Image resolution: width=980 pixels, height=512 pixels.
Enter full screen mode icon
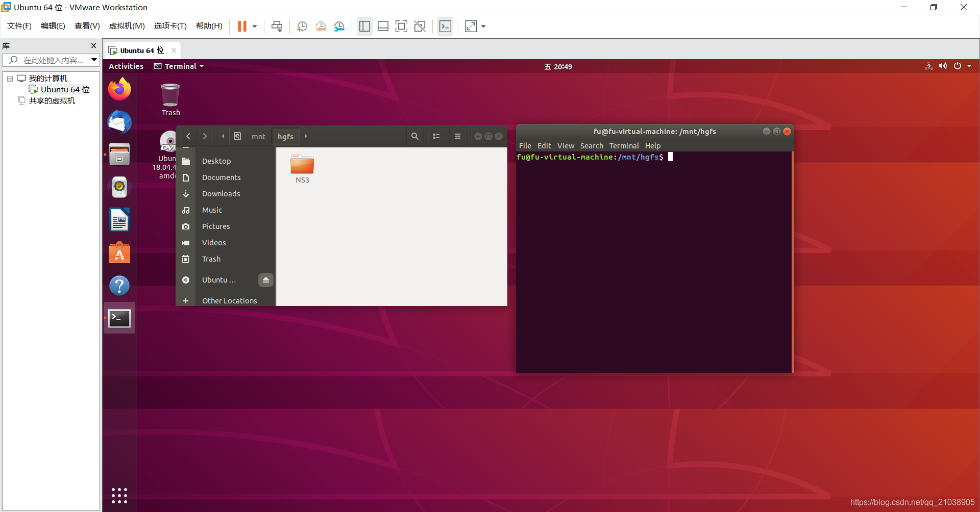pos(402,27)
